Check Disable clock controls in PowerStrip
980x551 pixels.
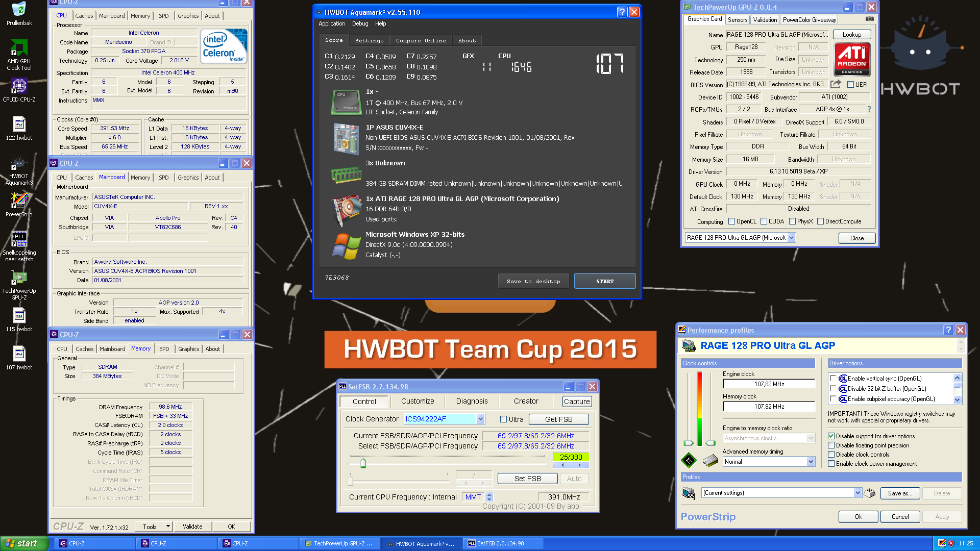coord(831,455)
